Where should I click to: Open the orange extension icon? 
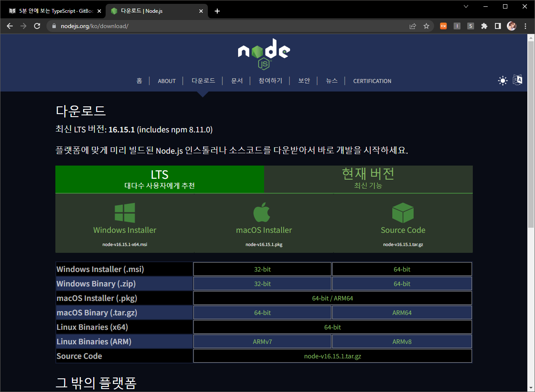tap(443, 26)
